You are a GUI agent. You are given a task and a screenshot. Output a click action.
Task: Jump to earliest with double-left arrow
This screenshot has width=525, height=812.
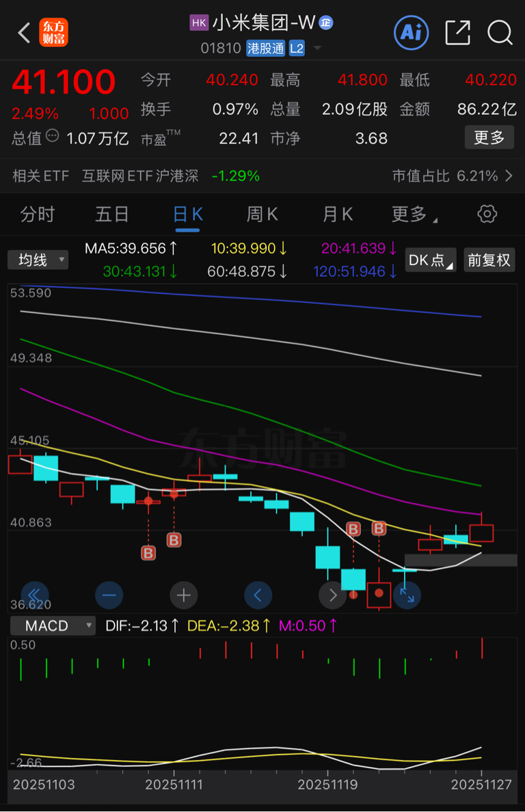click(x=35, y=595)
